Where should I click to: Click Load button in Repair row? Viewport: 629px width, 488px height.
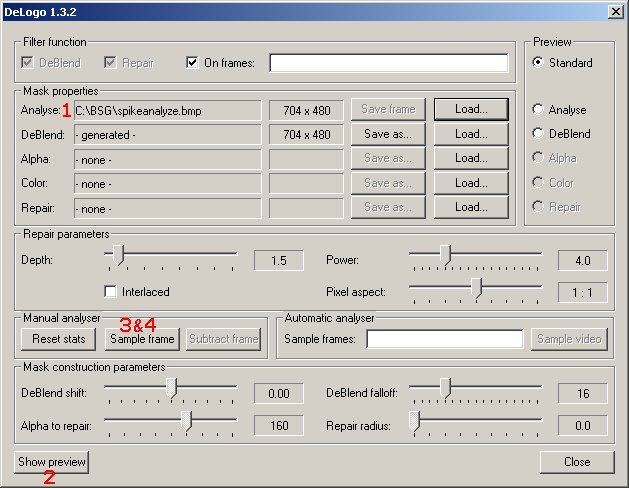471,207
